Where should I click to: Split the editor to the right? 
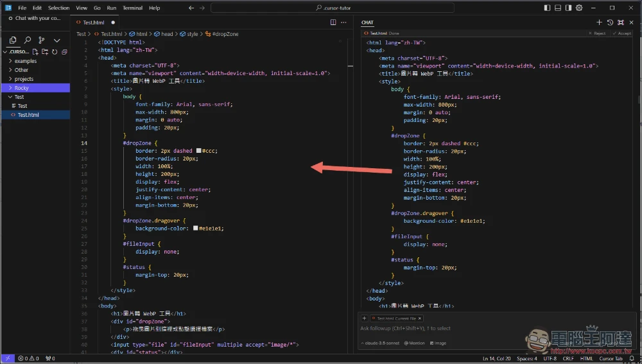(333, 22)
